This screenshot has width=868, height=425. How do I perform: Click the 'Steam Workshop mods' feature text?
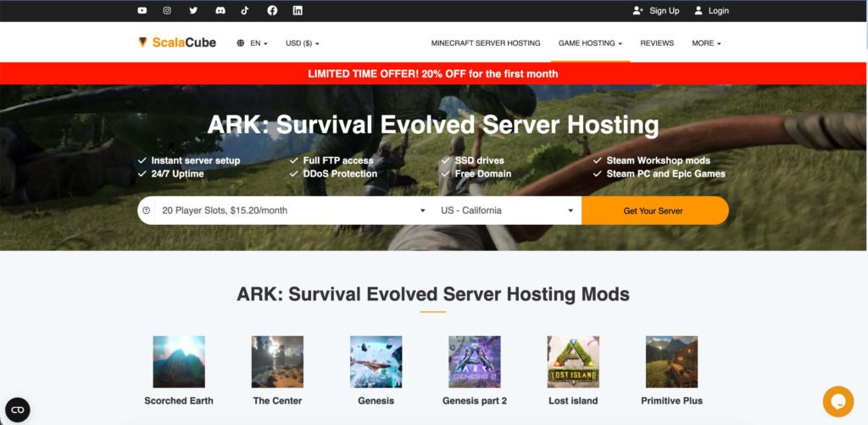(x=658, y=160)
